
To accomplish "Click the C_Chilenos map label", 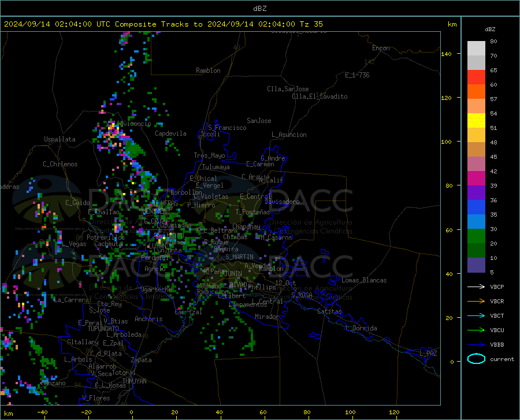I will point(60,164).
